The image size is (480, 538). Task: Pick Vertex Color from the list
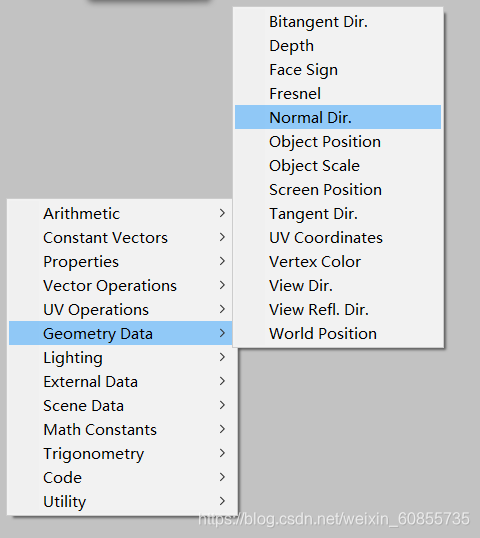(x=338, y=261)
